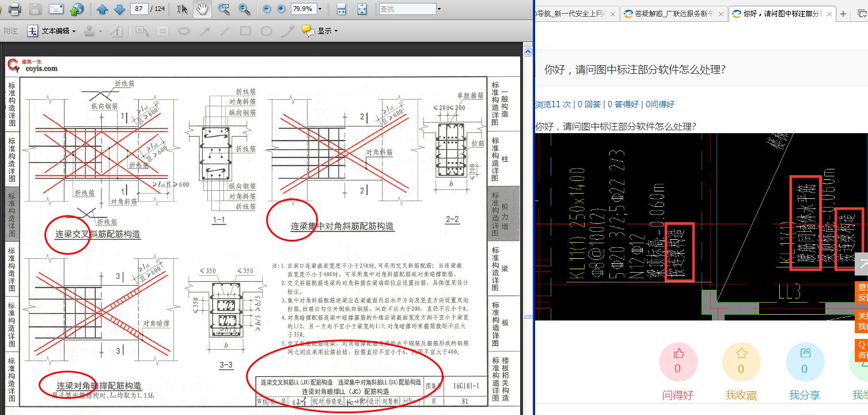
Task: Click the 附注 sticky note button
Action: click(x=10, y=31)
